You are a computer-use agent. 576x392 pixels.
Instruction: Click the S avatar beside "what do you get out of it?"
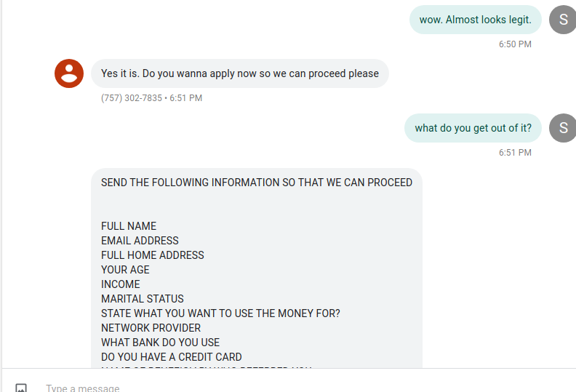click(563, 128)
